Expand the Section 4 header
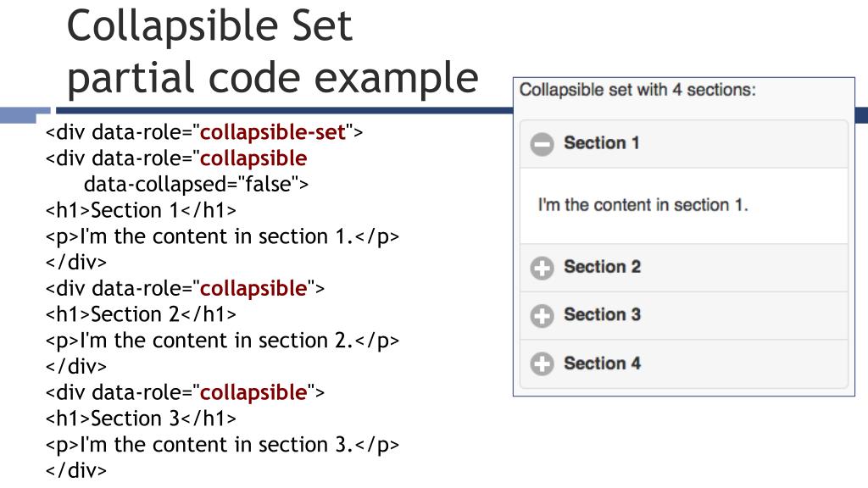 click(x=684, y=364)
